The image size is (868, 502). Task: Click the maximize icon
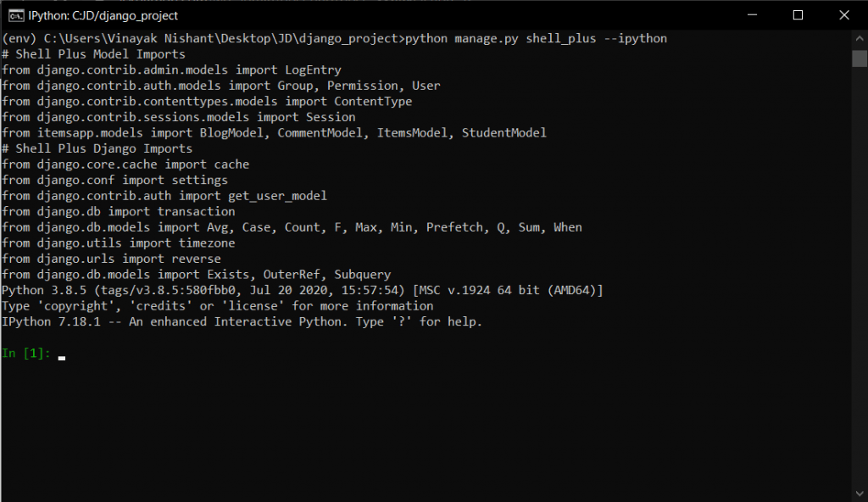click(x=798, y=15)
